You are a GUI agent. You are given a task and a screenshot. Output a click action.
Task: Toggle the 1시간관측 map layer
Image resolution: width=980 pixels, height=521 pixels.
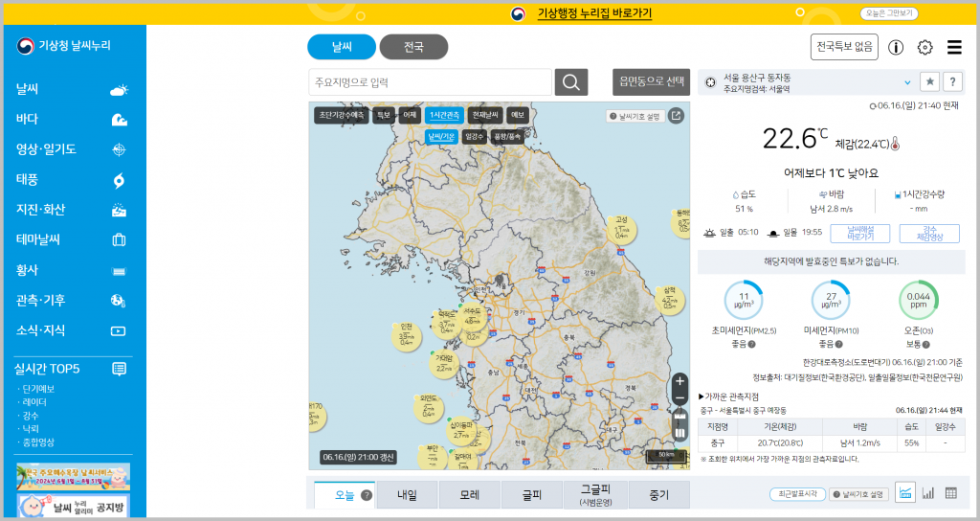point(444,115)
